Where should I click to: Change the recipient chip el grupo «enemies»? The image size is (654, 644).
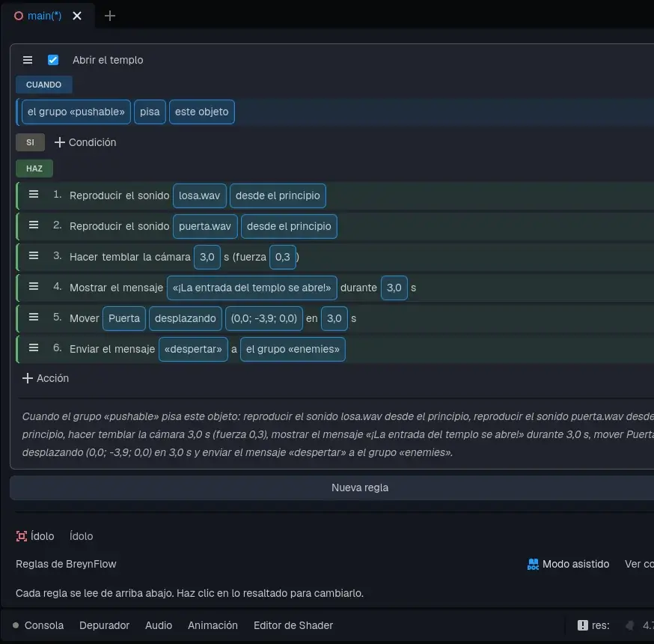click(x=293, y=350)
